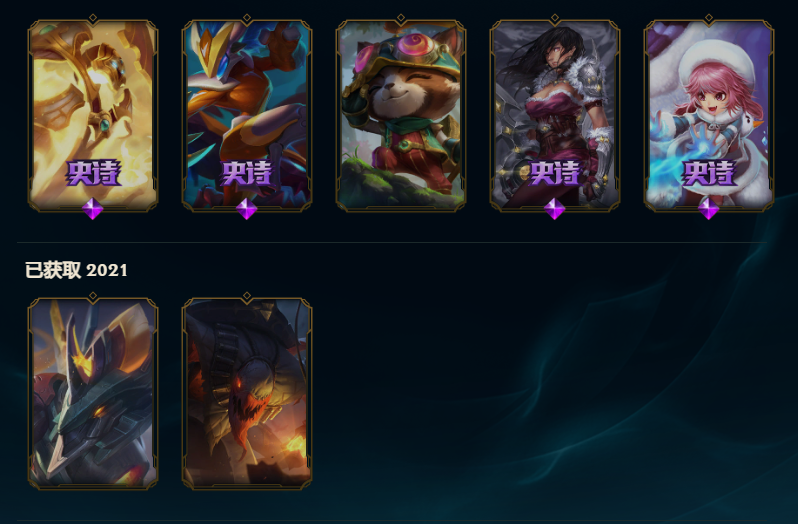Click the 史诗 label on the Kha'Zix card

click(247, 173)
